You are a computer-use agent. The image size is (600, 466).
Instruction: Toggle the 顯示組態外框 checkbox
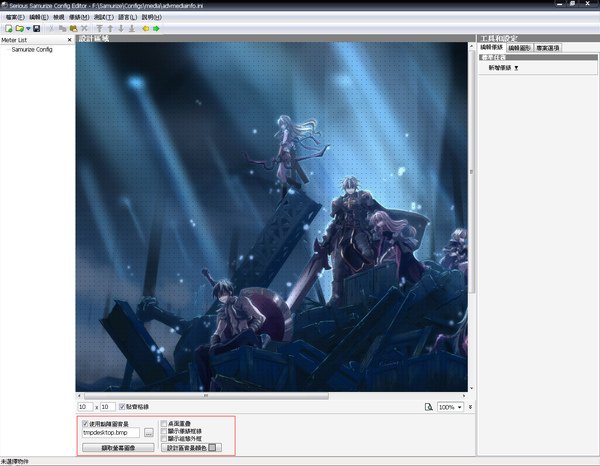pyautogui.click(x=164, y=438)
